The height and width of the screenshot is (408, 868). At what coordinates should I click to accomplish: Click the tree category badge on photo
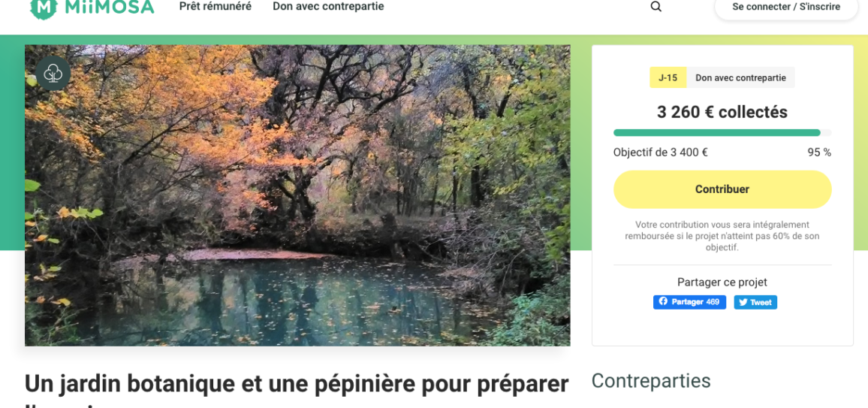pyautogui.click(x=53, y=73)
